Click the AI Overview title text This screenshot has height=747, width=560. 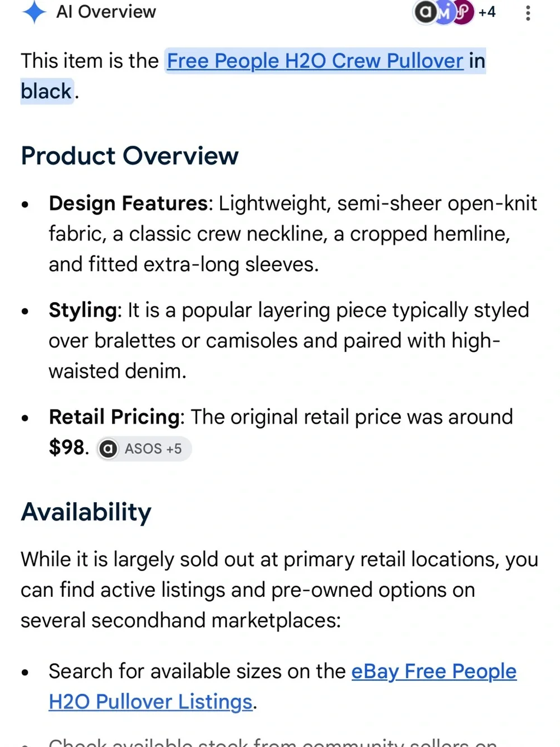point(106,12)
